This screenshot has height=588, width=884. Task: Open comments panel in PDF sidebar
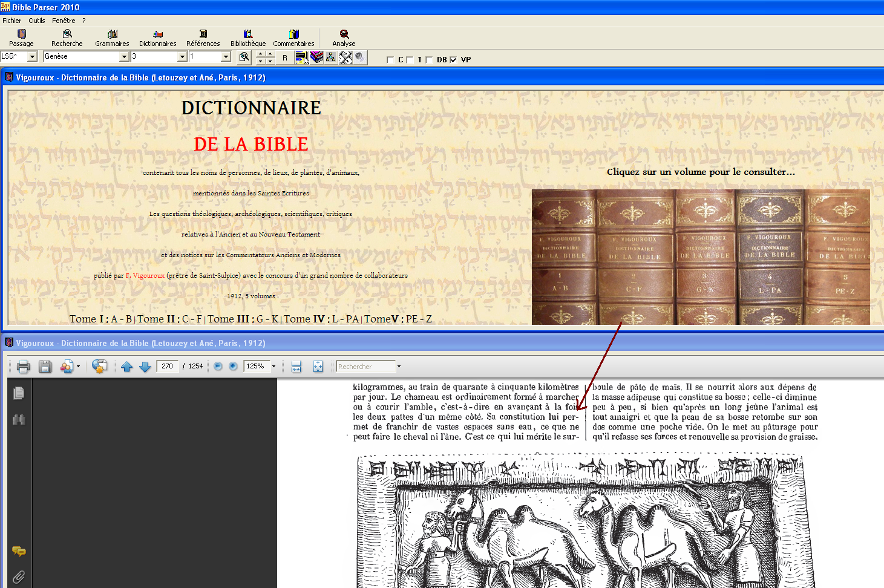19,551
